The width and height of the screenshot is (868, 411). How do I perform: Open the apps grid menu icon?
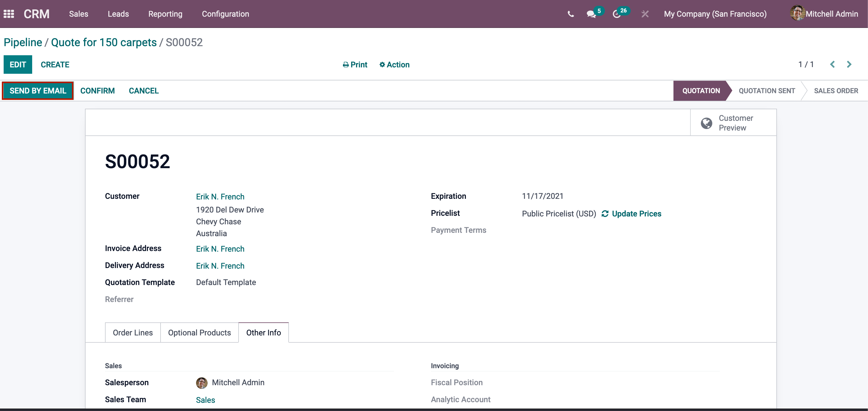pos(9,14)
